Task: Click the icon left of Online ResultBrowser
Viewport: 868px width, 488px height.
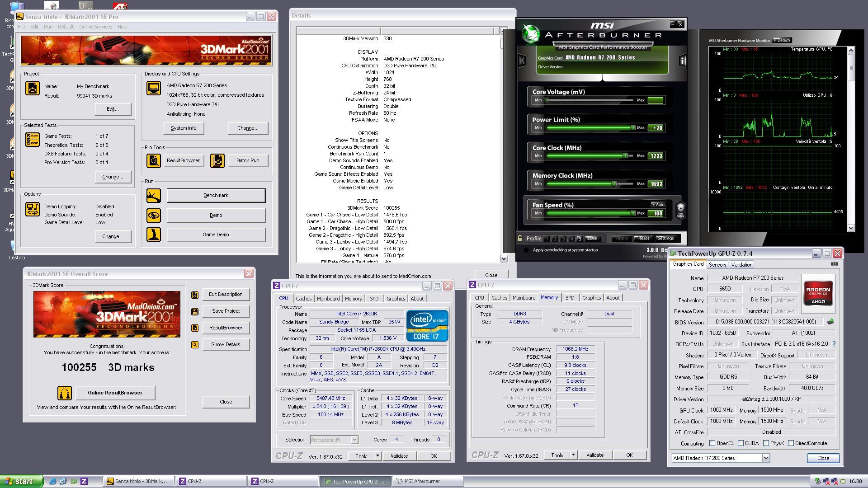Action: pos(64,393)
